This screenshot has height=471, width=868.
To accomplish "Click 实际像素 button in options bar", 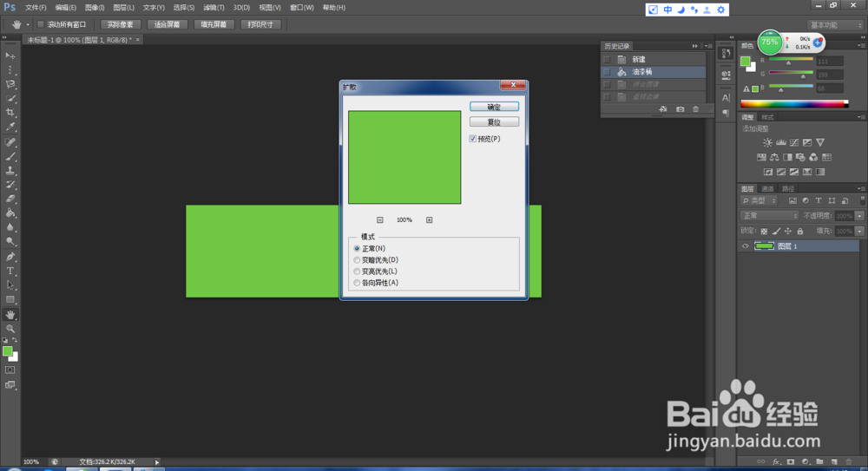I will pyautogui.click(x=121, y=24).
